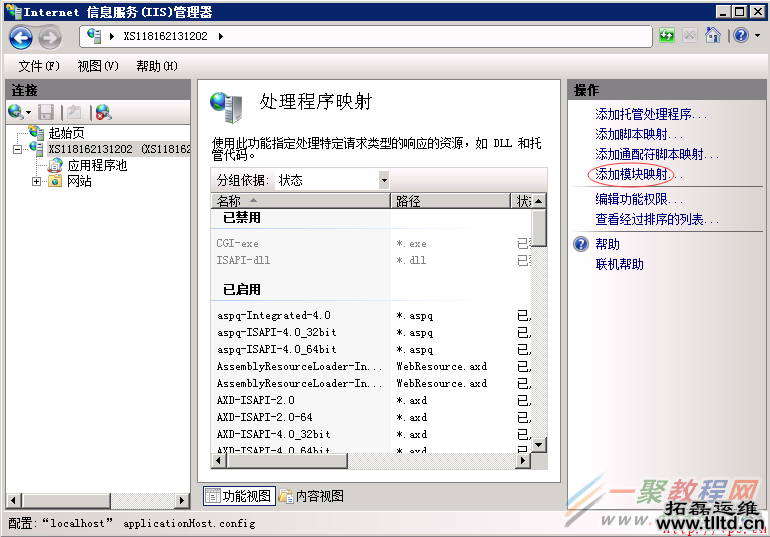Select 起始页 in the connections tree
770x537 pixels.
coord(66,133)
